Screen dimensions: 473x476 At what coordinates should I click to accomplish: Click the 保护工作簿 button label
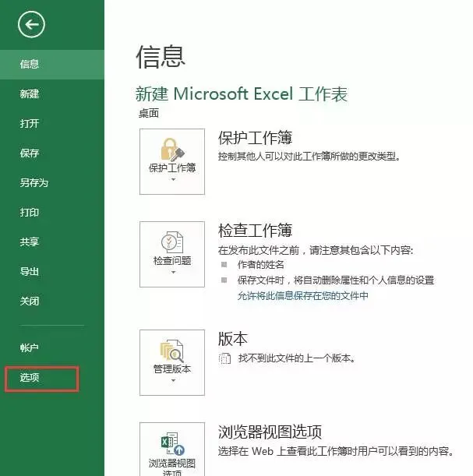coord(172,167)
